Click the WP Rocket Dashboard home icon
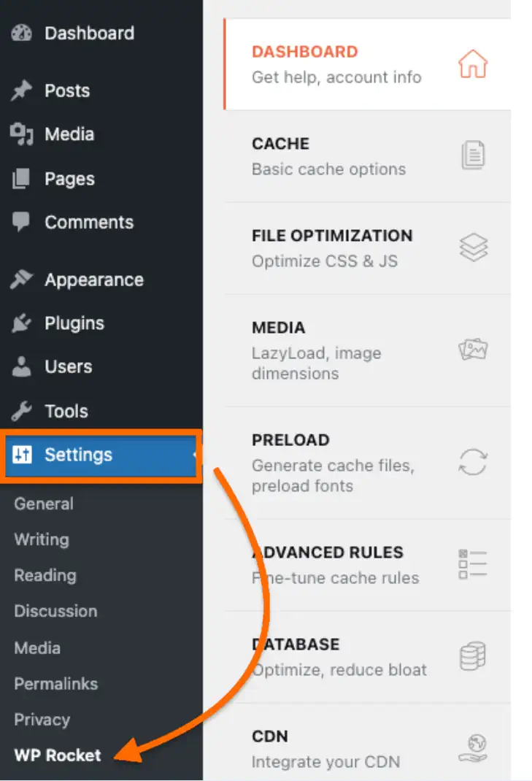Screen dimensions: 532x781 click(473, 64)
